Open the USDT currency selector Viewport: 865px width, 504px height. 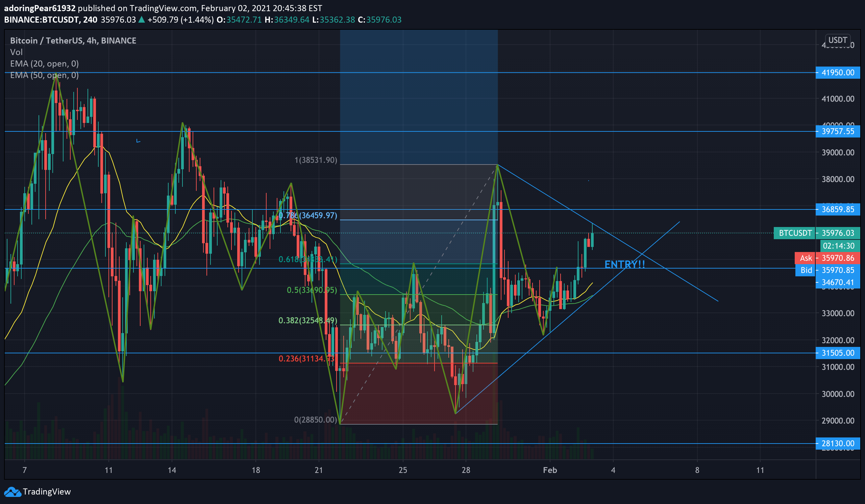[837, 40]
